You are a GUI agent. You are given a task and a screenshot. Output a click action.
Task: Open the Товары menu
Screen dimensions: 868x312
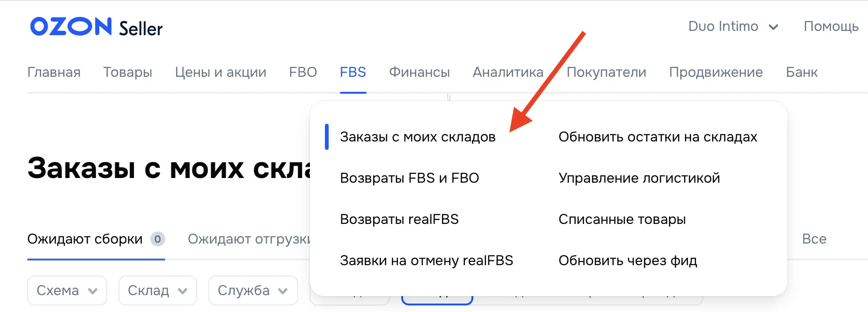click(128, 72)
